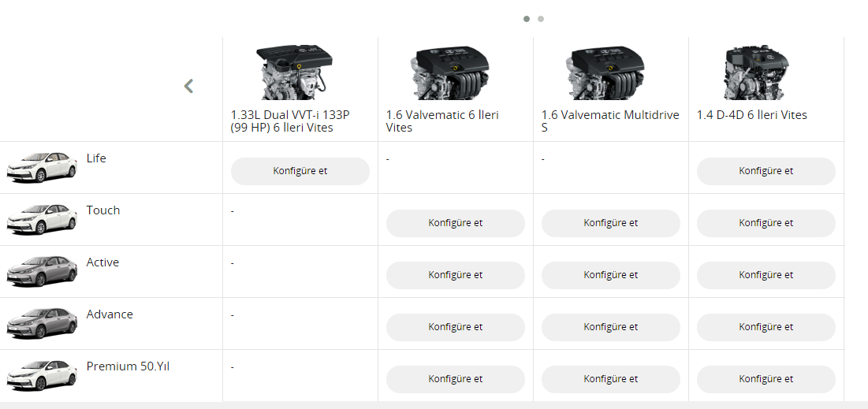Click the Touch trim car thumbnail
The image size is (868, 409).
[x=43, y=218]
